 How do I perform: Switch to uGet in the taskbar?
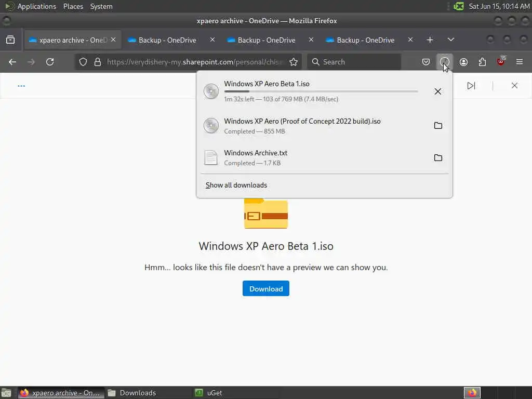pyautogui.click(x=209, y=393)
